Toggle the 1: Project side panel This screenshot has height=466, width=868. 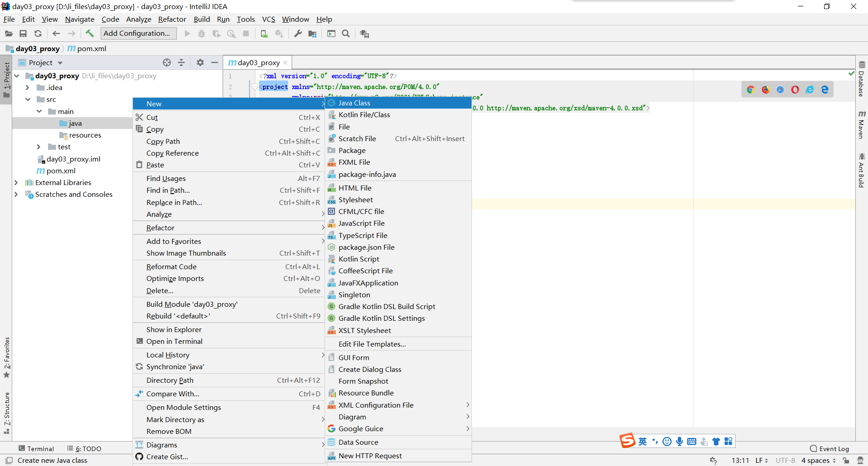[x=6, y=80]
